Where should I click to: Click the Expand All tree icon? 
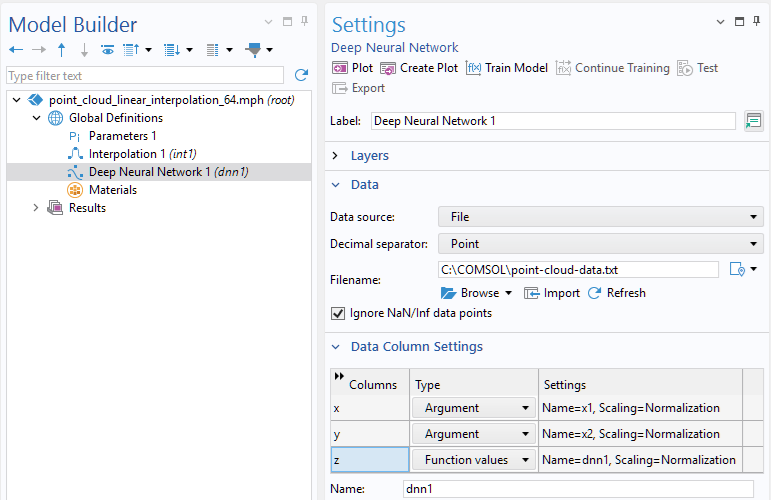click(x=172, y=50)
